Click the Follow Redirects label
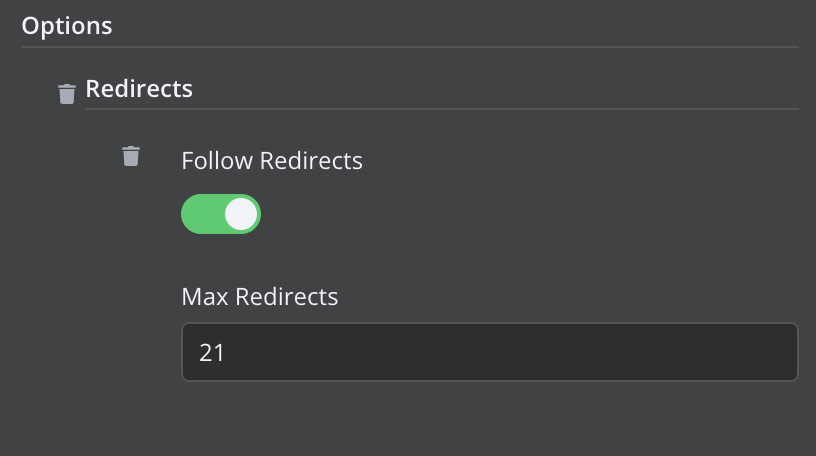 (x=271, y=160)
